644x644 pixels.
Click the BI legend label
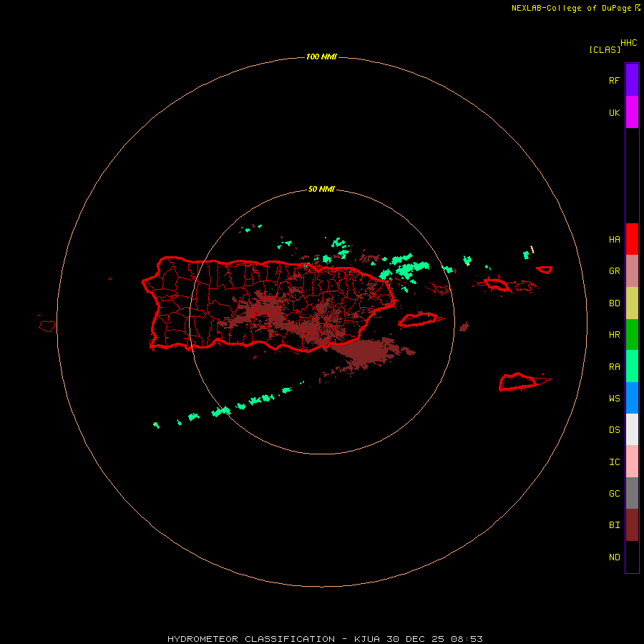614,525
